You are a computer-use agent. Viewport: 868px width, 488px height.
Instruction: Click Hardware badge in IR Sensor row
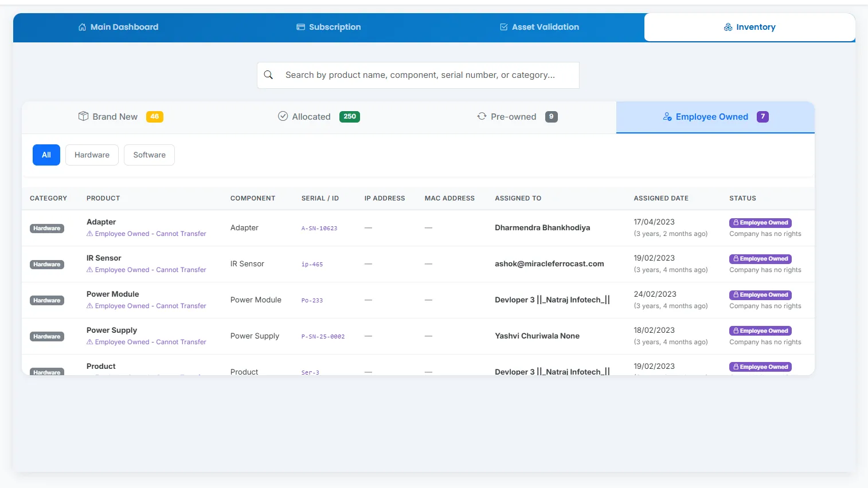point(47,265)
